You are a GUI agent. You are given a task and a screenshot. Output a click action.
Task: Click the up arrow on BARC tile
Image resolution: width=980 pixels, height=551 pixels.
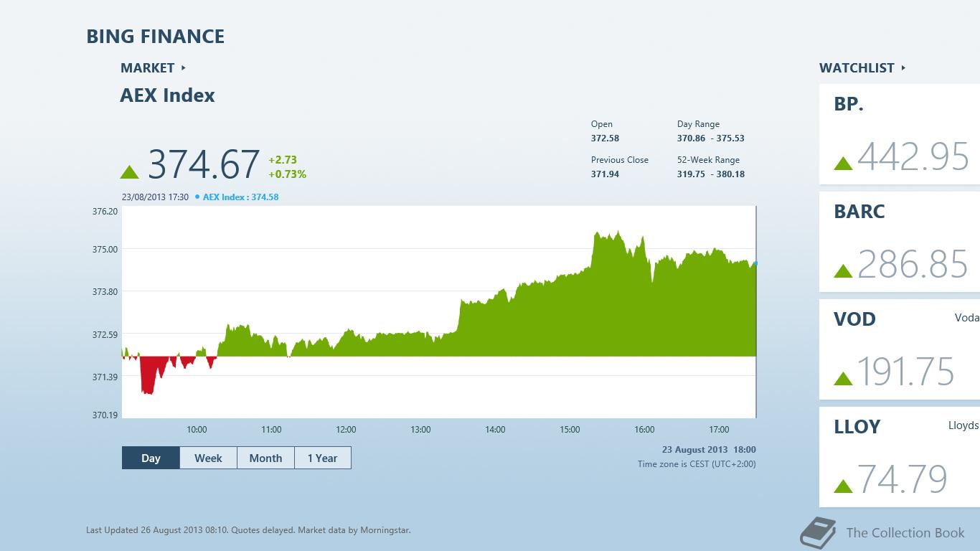click(843, 270)
